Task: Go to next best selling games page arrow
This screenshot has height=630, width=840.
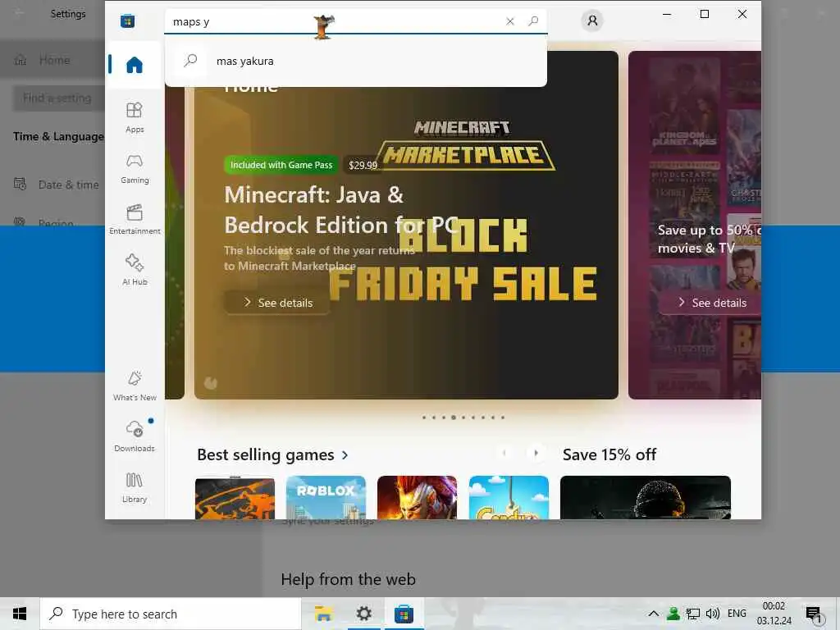Action: (x=536, y=453)
